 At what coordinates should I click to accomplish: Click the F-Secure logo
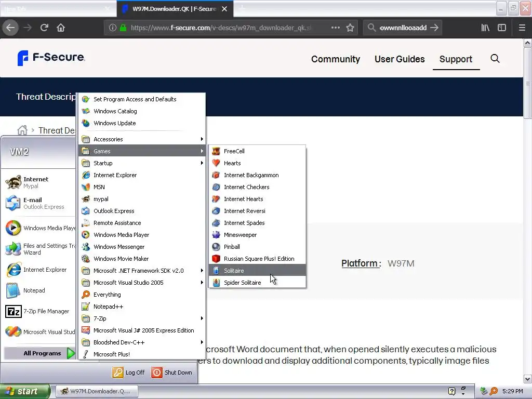point(51,58)
